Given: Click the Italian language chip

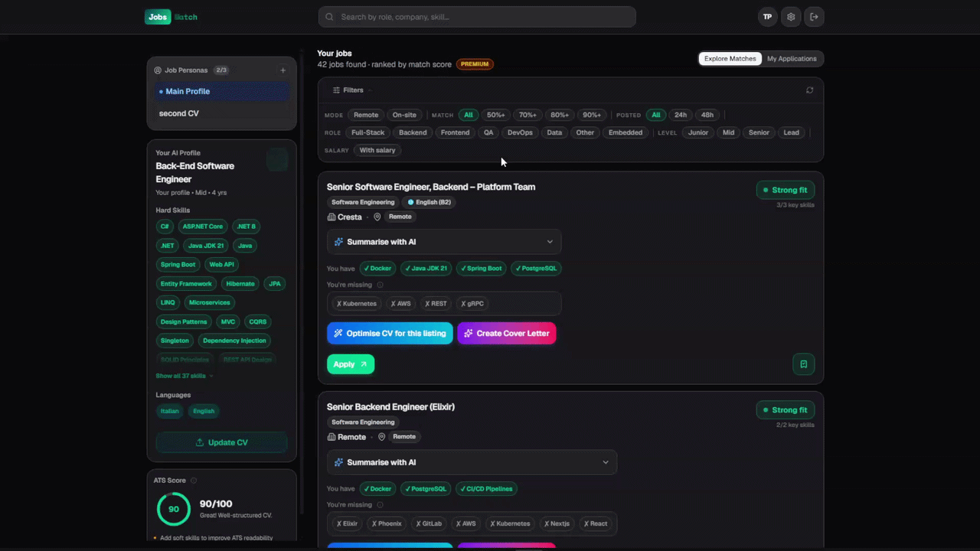Looking at the screenshot, I should (x=170, y=411).
